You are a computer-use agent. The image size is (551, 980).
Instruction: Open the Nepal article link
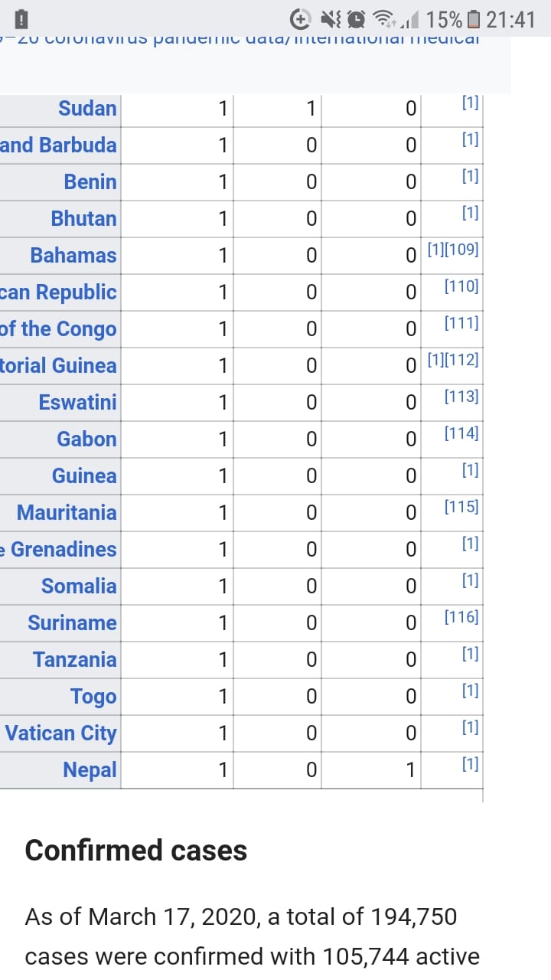point(90,770)
